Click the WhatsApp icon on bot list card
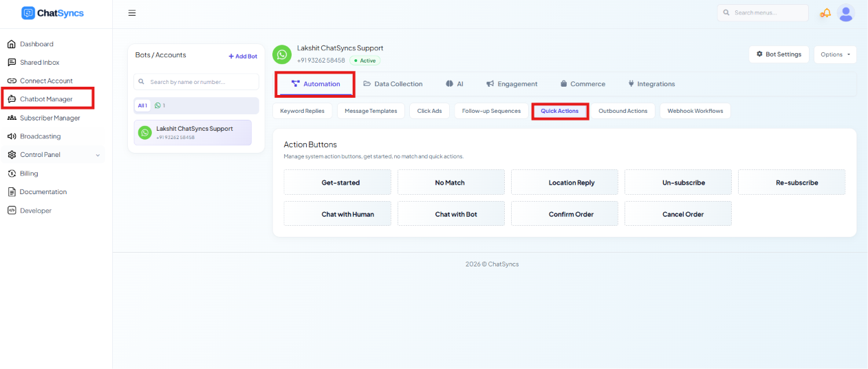Screen dimensions: 868x369 click(145, 133)
